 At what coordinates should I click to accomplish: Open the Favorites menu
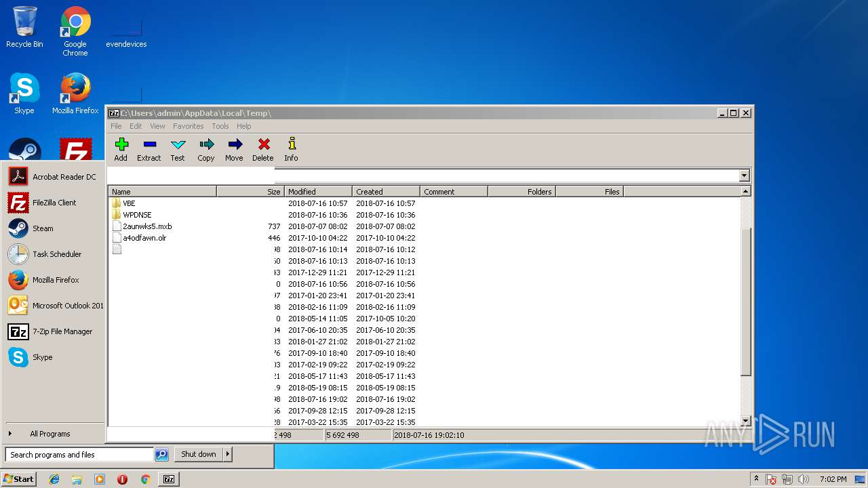pyautogui.click(x=188, y=126)
